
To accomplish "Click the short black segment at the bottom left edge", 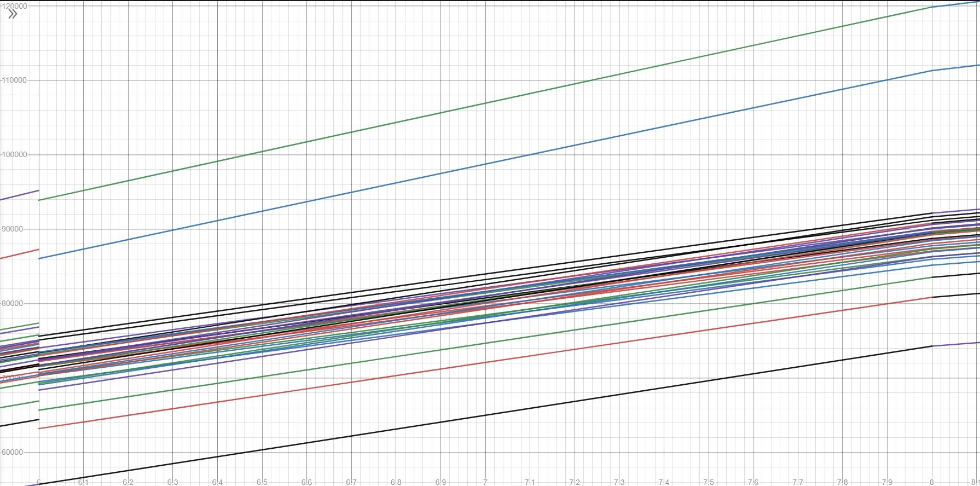I will coord(19,423).
